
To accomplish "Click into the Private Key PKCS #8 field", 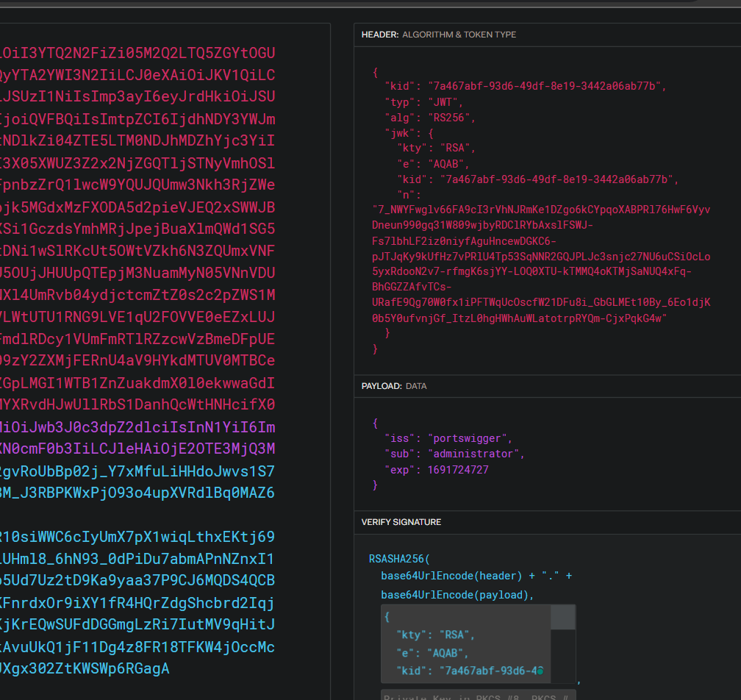I will point(479,696).
